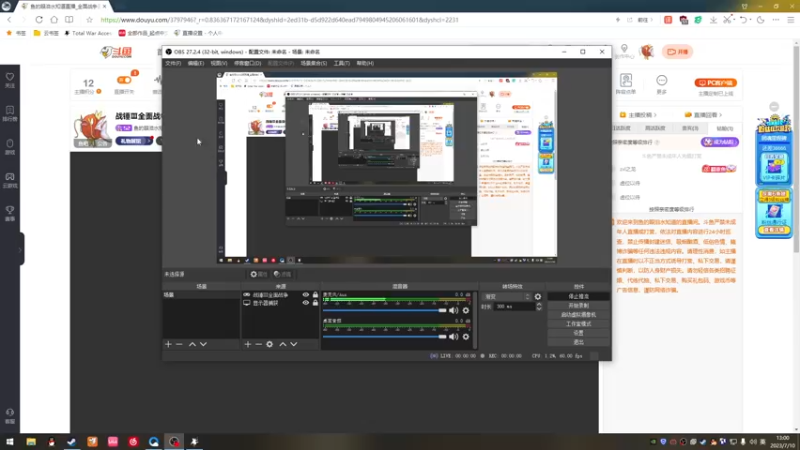Click Start Recording button in OBS controls

(x=578, y=306)
